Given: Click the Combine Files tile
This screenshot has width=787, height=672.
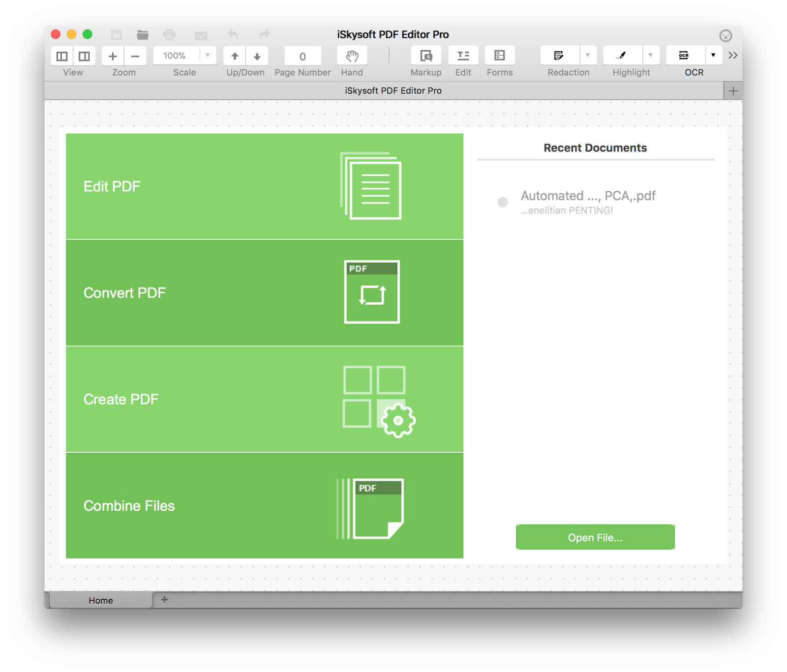Looking at the screenshot, I should (265, 505).
